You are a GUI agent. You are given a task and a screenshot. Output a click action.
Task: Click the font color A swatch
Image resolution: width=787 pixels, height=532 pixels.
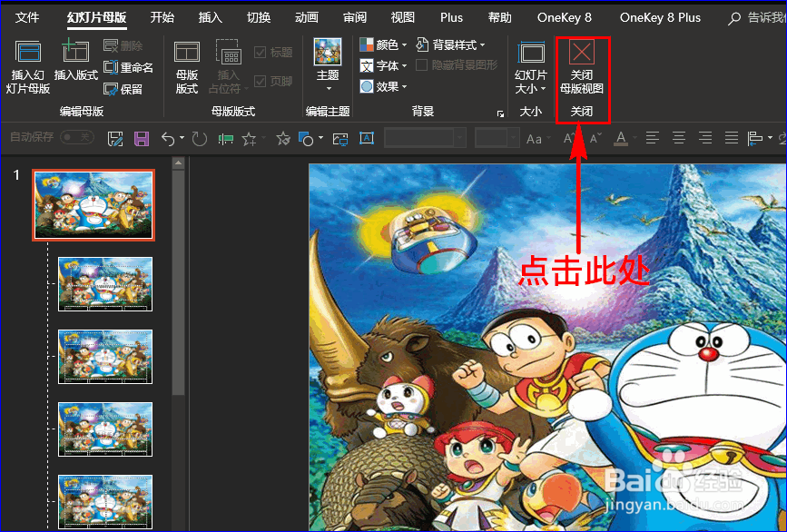pyautogui.click(x=621, y=139)
